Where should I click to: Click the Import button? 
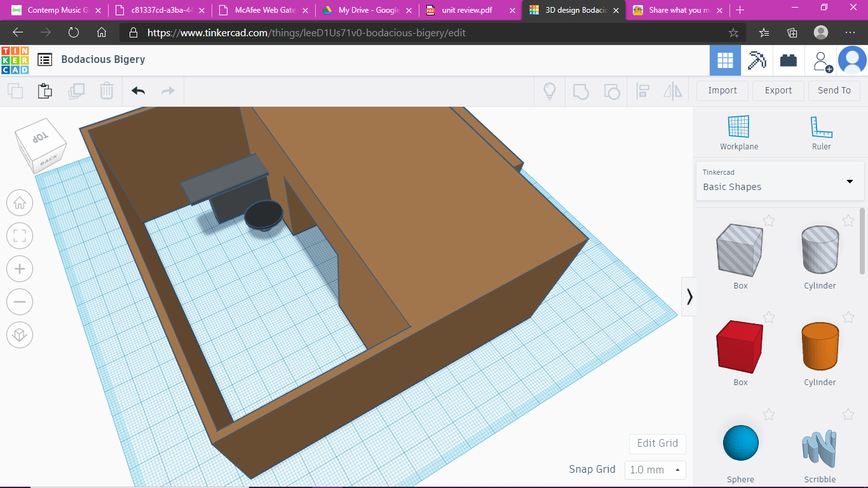coord(722,90)
